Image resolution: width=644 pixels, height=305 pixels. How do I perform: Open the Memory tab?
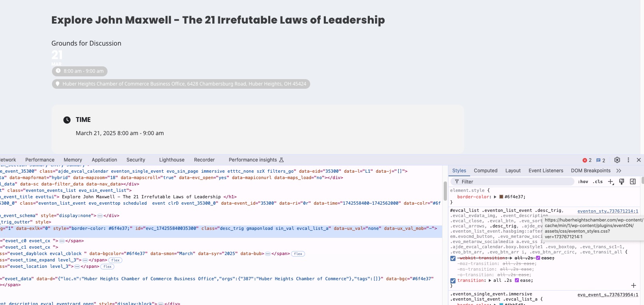[73, 160]
